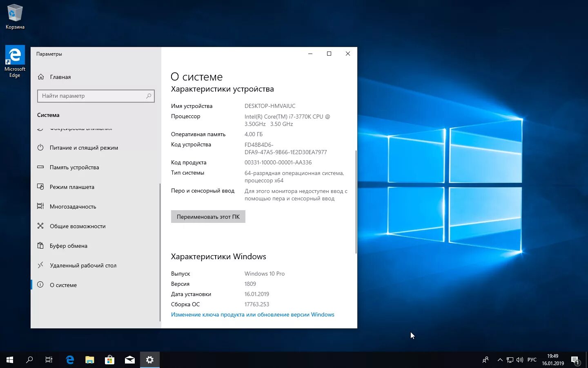Open the Action Center notifications icon
588x368 pixels.
(575, 360)
